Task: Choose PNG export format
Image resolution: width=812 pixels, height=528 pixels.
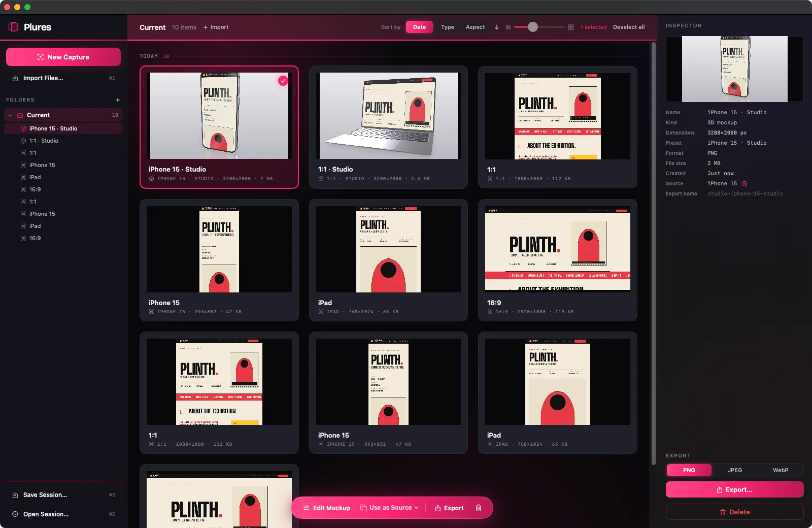Action: point(689,470)
